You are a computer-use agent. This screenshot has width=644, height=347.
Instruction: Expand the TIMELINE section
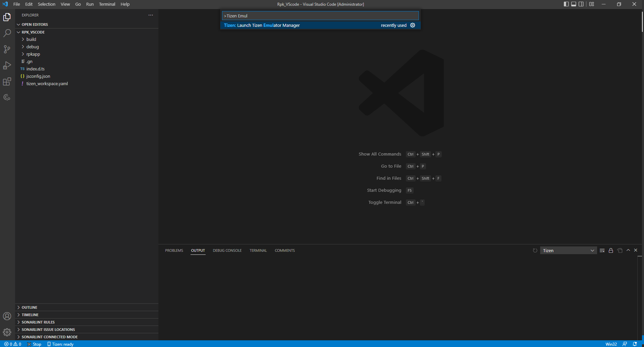click(x=30, y=314)
